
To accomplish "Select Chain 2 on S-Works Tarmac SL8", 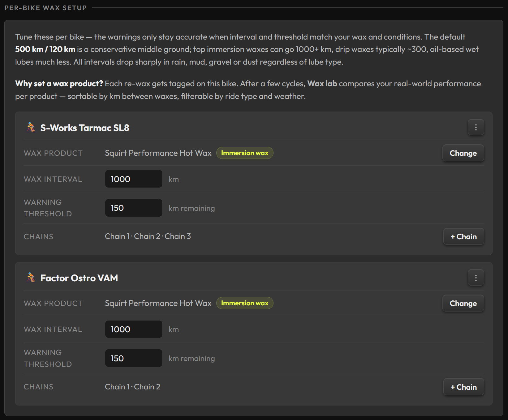I will (x=147, y=236).
